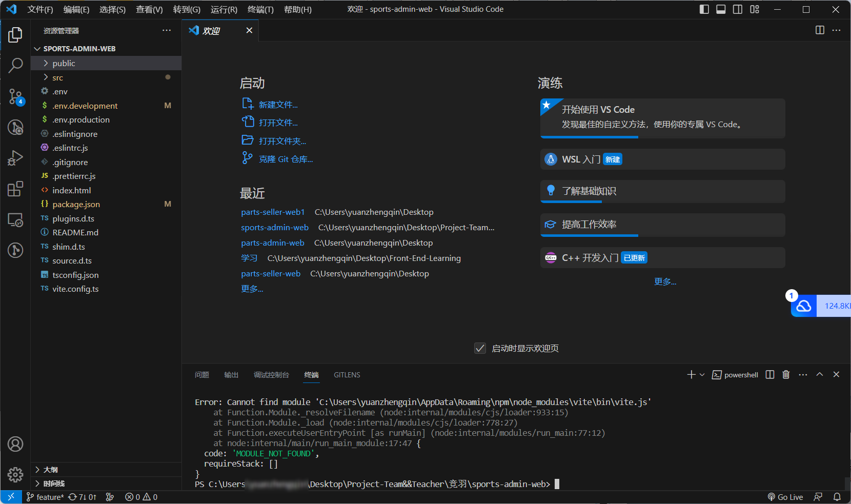The width and height of the screenshot is (851, 504).
Task: Open the Manage gear icon
Action: click(x=15, y=474)
